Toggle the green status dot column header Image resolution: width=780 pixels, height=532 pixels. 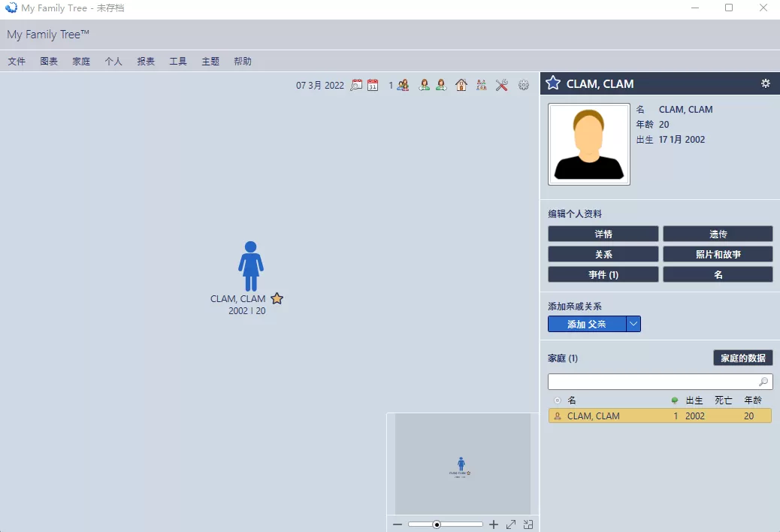(676, 400)
